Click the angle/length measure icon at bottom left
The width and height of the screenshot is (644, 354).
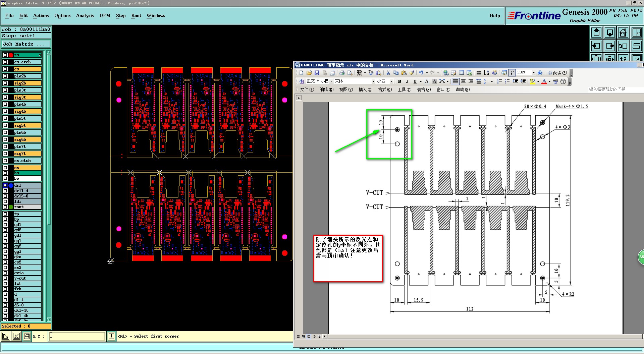click(x=16, y=336)
